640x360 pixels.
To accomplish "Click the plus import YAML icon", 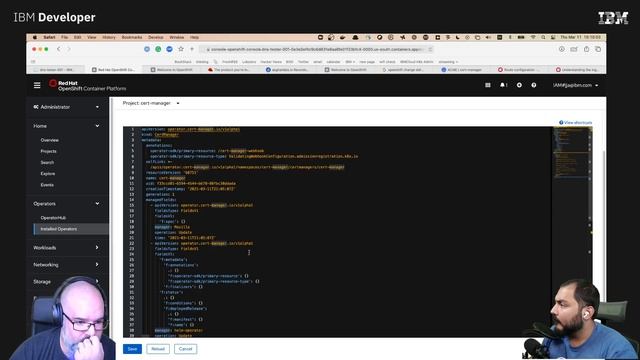I will coord(519,85).
